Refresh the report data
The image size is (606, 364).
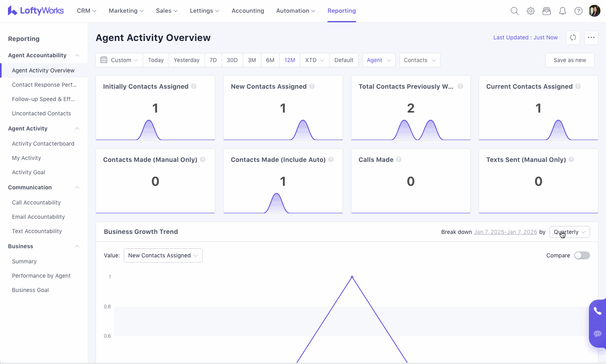point(573,38)
